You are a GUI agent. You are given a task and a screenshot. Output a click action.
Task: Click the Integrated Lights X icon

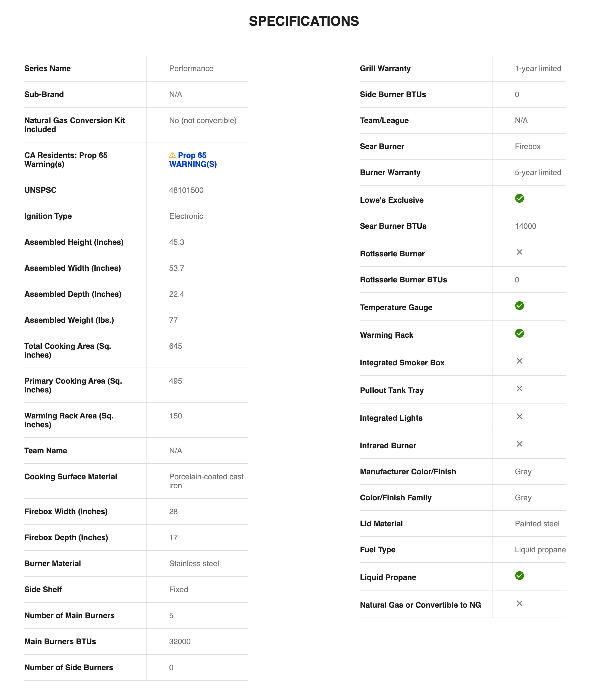point(519,416)
